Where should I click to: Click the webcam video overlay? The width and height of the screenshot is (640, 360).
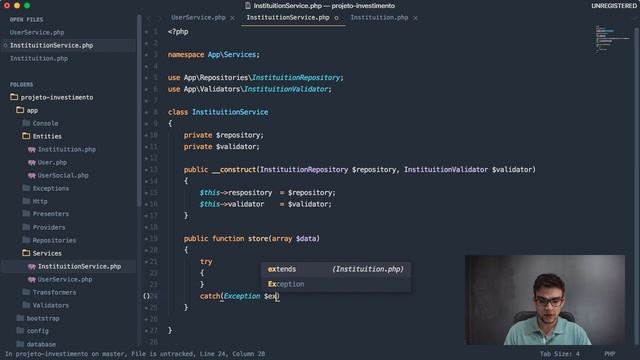pos(545,300)
